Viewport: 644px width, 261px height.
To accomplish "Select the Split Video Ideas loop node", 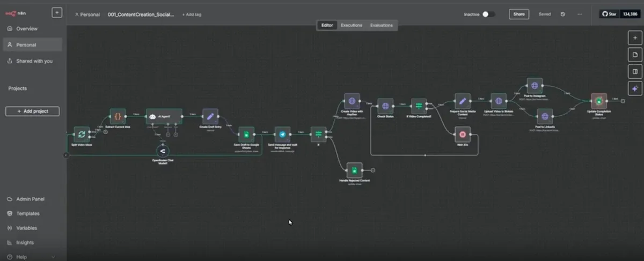I will (x=82, y=135).
